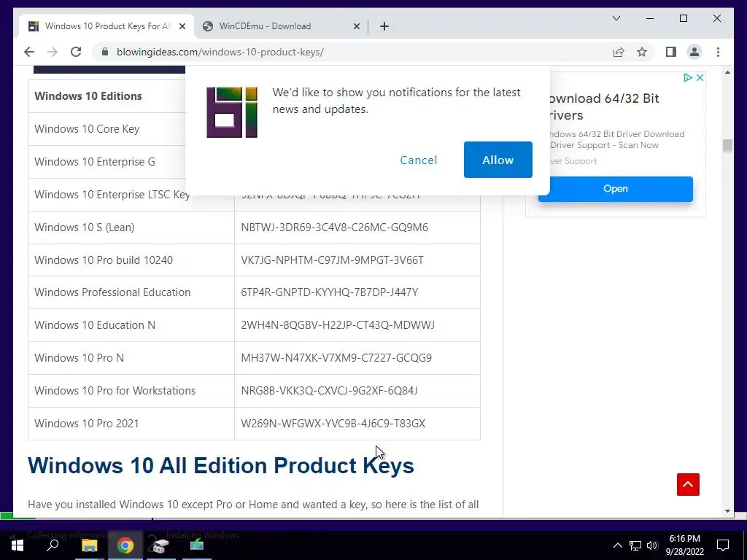Click the padlock site info icon
The height and width of the screenshot is (560, 747).
click(x=105, y=52)
